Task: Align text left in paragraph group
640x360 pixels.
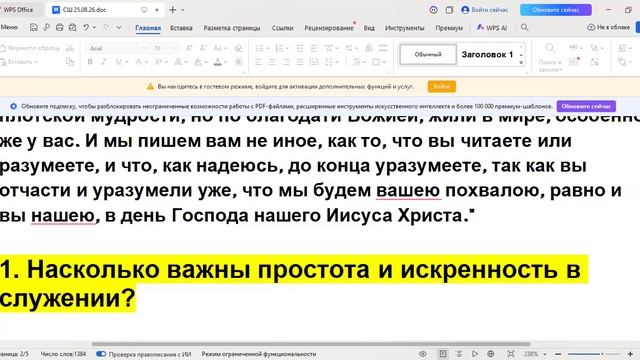Action: point(258,62)
